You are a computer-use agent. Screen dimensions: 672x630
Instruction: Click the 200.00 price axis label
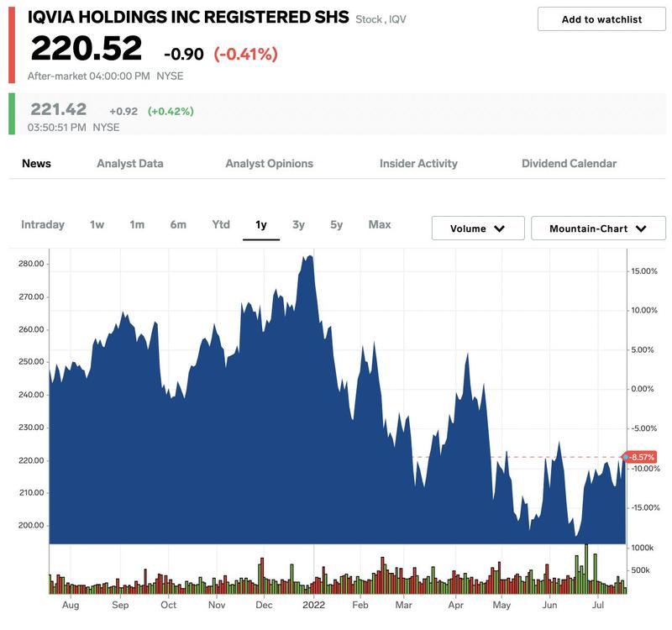click(x=31, y=526)
